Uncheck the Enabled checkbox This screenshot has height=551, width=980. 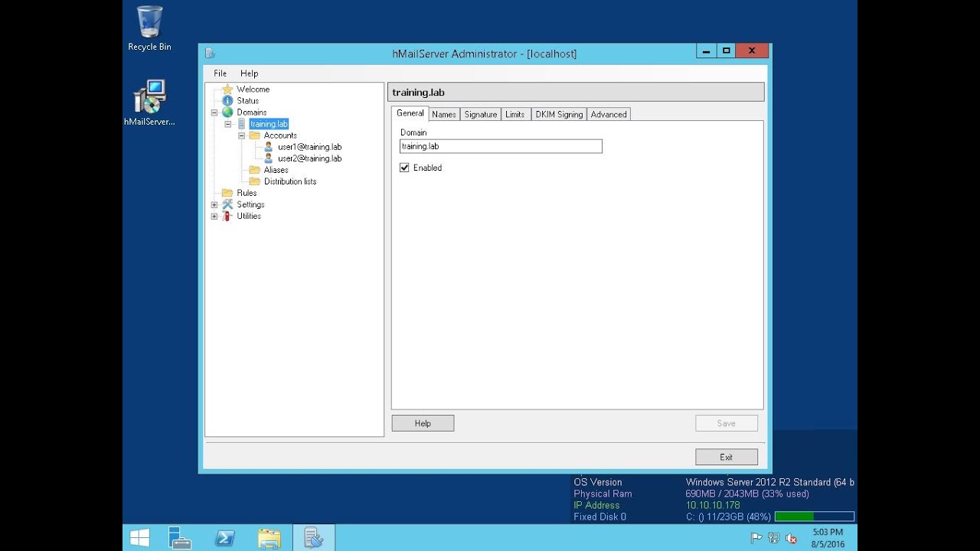pyautogui.click(x=404, y=168)
